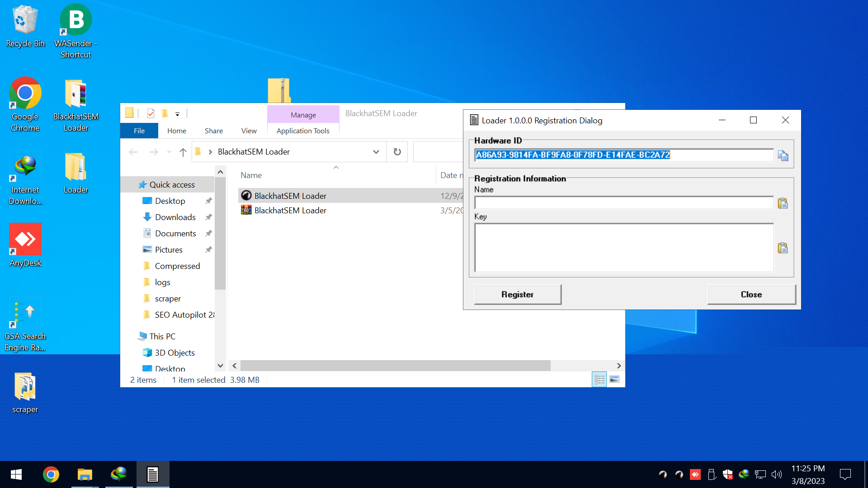
Task: Switch to large icons view toggle
Action: tap(614, 380)
